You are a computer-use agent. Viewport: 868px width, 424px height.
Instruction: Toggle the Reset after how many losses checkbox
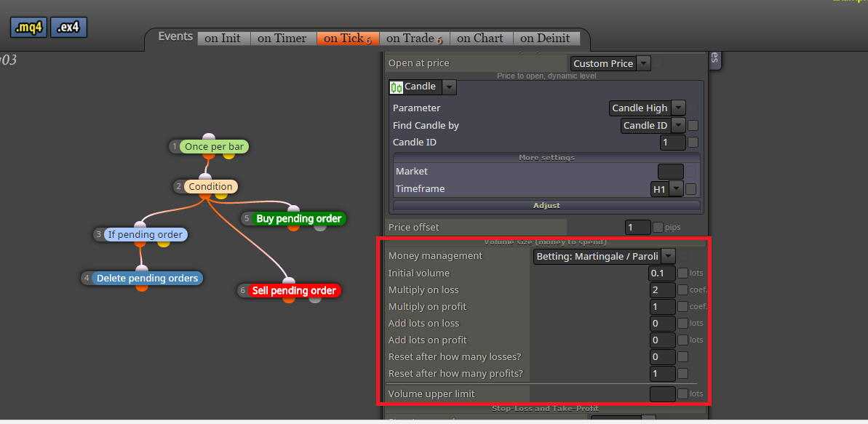click(683, 356)
